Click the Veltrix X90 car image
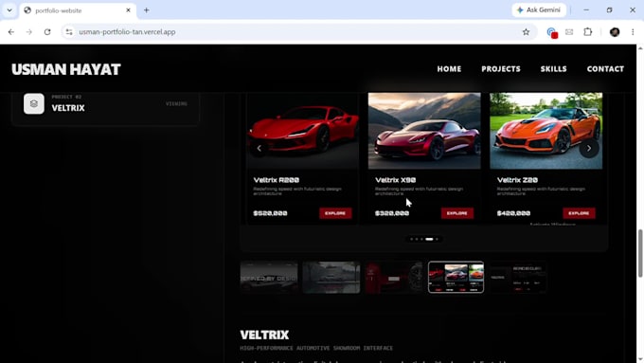 424,131
